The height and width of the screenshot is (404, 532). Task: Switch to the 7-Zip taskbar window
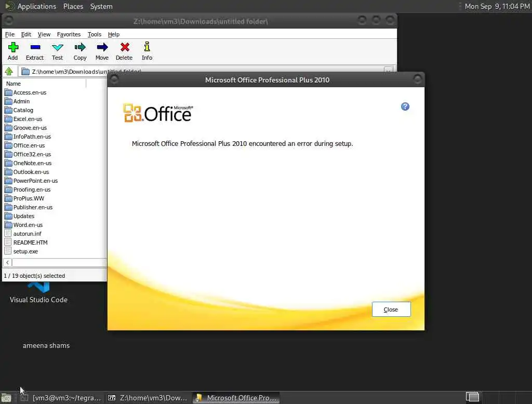click(147, 398)
